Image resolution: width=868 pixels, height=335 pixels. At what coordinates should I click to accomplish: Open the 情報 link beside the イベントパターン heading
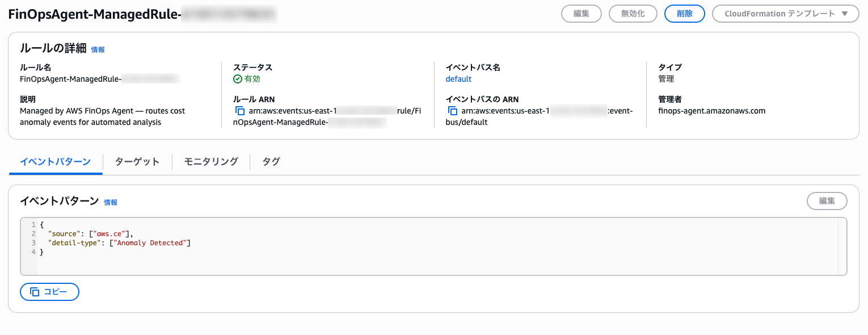pyautogui.click(x=111, y=202)
